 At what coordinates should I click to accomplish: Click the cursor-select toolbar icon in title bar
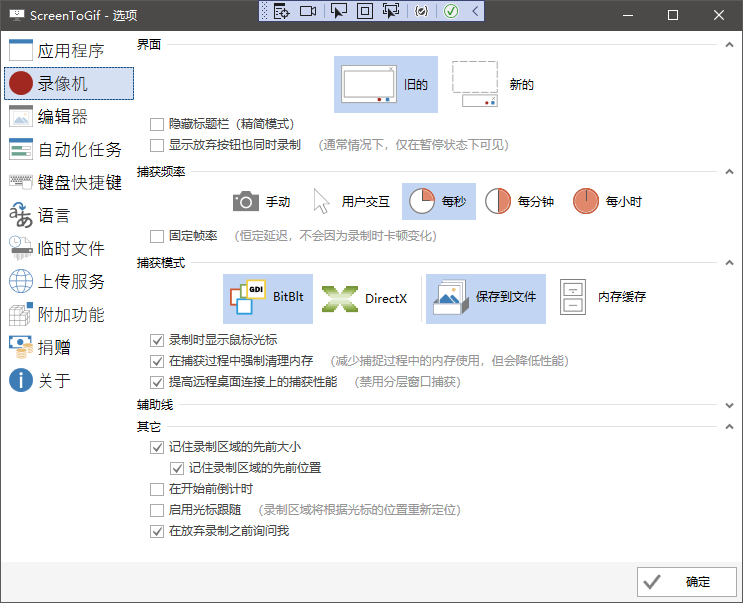point(338,11)
